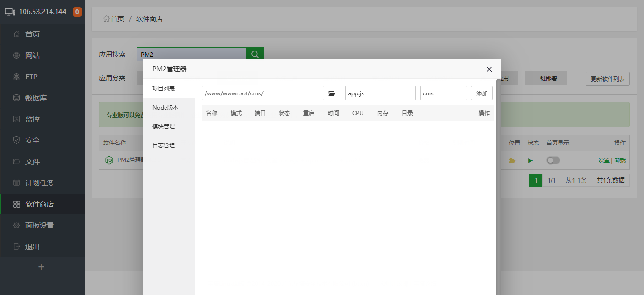Click the 一键部署 category button
Image resolution: width=644 pixels, height=295 pixels.
(545, 78)
